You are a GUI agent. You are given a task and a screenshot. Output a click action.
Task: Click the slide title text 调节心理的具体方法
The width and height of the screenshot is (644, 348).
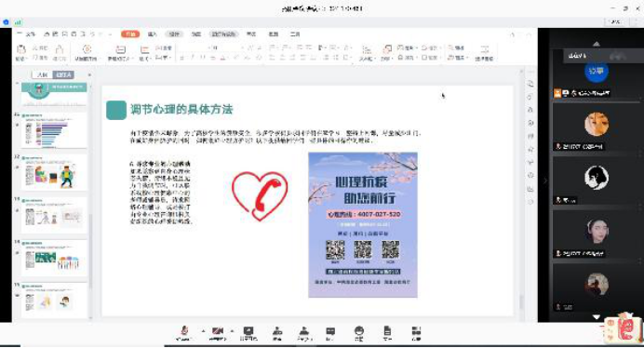(181, 109)
